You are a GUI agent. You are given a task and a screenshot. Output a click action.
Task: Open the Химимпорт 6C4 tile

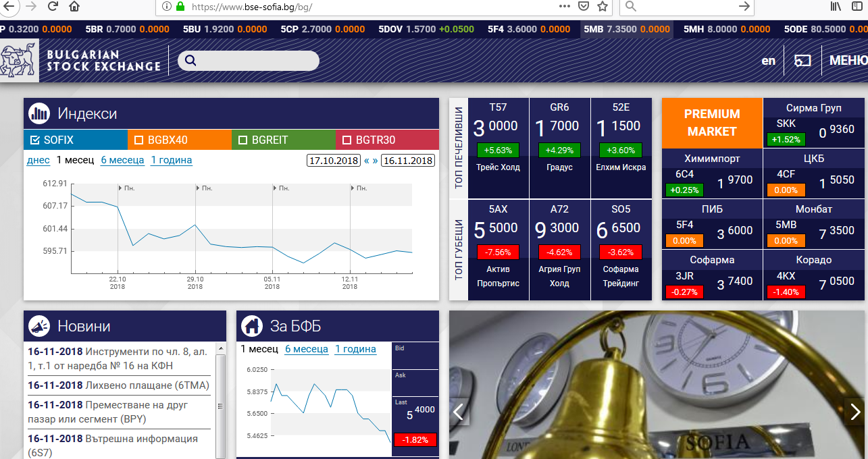(712, 173)
